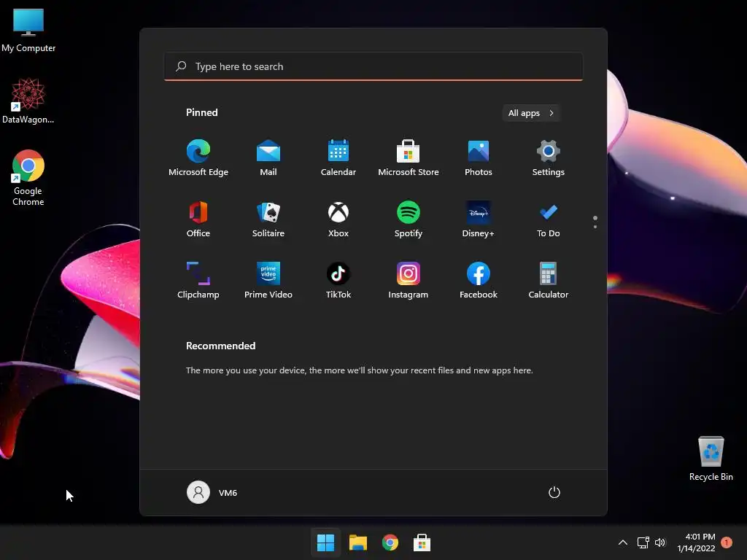Image resolution: width=747 pixels, height=560 pixels.
Task: Select the Google Chrome desktop shortcut
Action: [x=28, y=178]
